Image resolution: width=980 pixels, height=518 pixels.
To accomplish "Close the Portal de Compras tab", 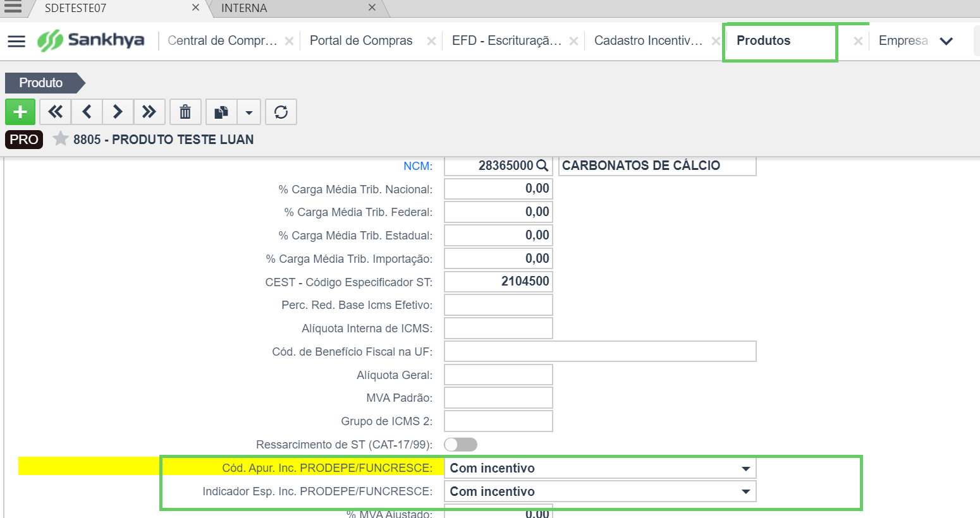I will pos(431,41).
